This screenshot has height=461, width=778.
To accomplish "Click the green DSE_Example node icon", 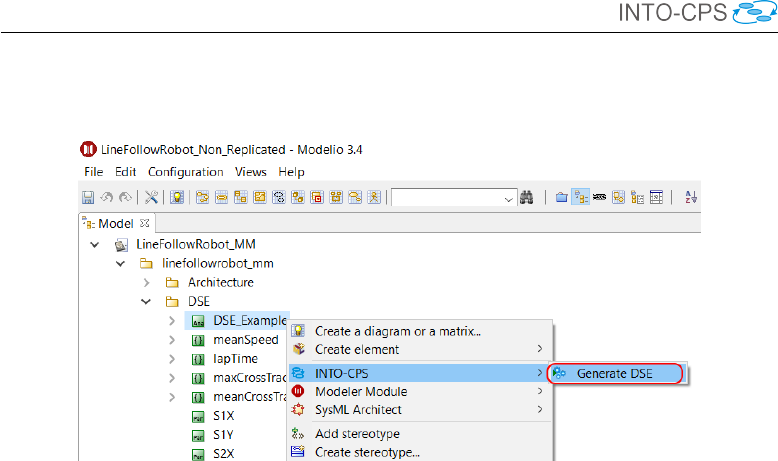I will click(198, 322).
